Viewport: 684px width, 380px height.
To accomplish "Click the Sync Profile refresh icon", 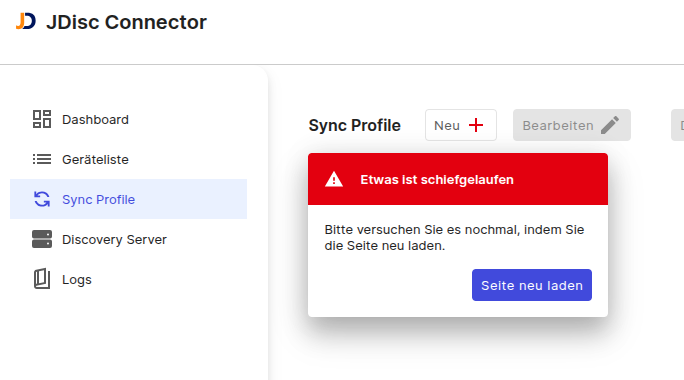I will tap(42, 199).
